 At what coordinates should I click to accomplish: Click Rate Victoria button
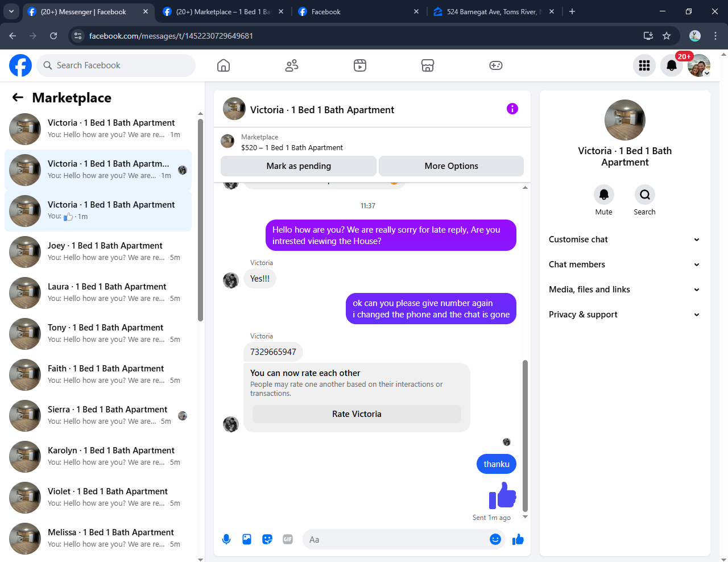(x=357, y=414)
